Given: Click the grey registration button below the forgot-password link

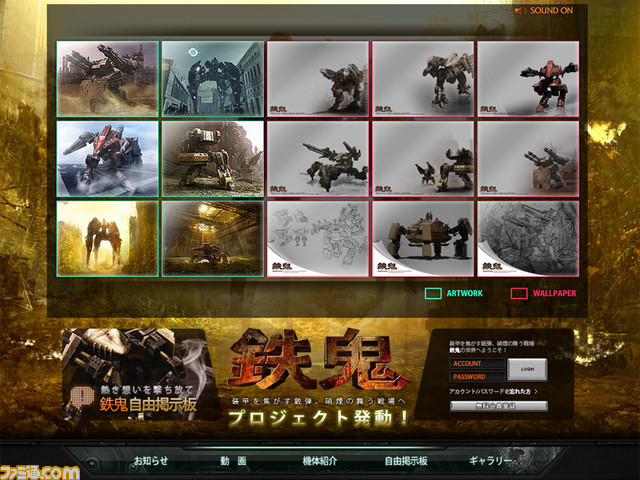Looking at the screenshot, I should [x=498, y=405].
